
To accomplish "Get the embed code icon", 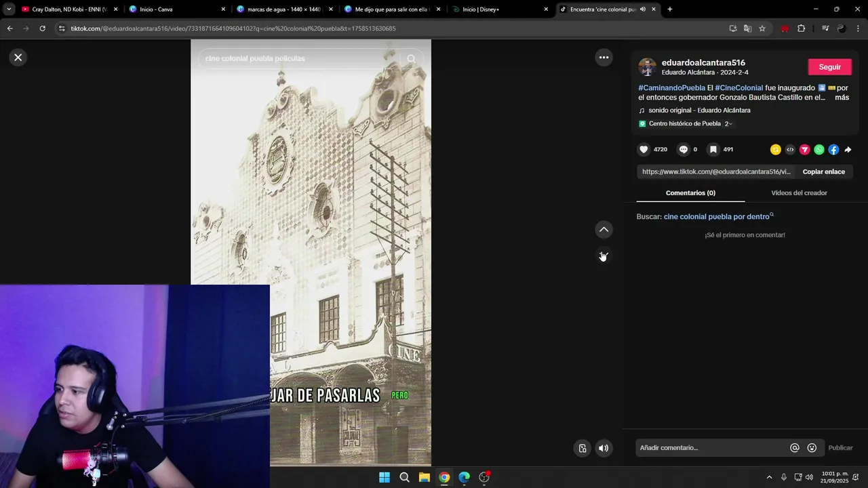I will pos(790,150).
